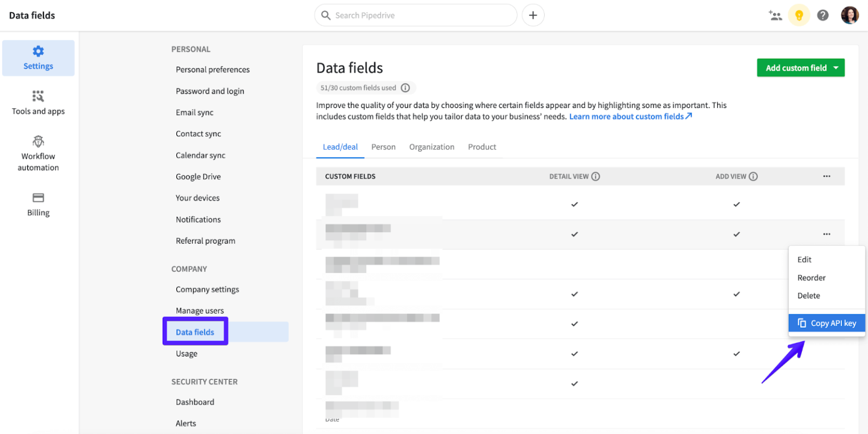This screenshot has height=434, width=868.
Task: Open the second row's three-dot menu
Action: point(827,233)
